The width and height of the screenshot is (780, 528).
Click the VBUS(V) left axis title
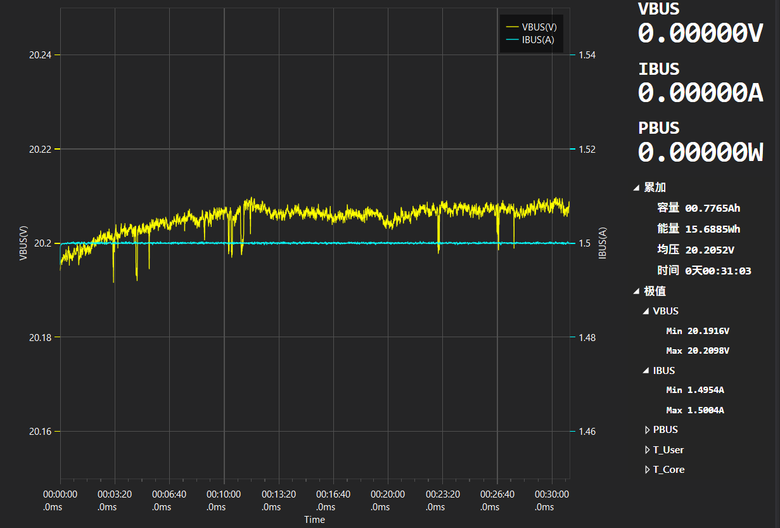(x=23, y=243)
